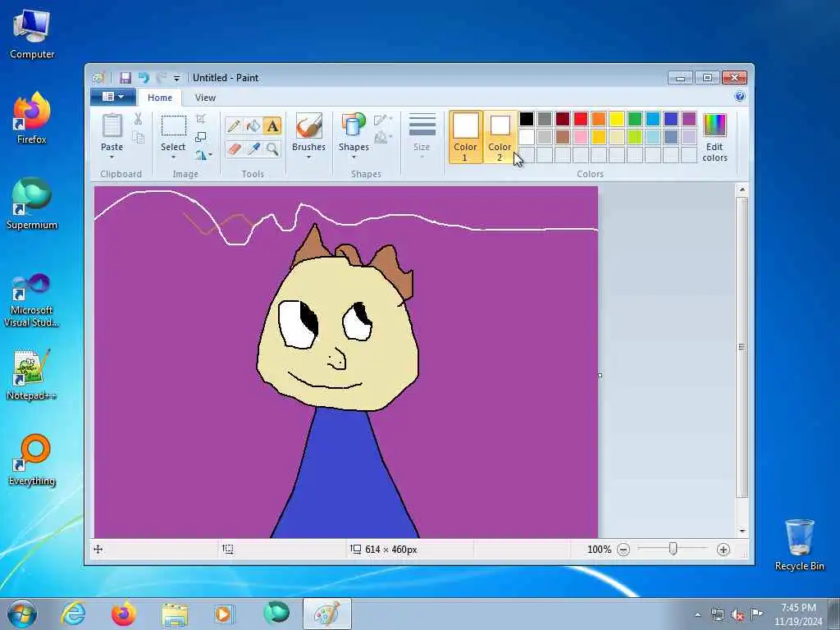This screenshot has width=840, height=630.
Task: Click the Save icon in title bar
Action: pyautogui.click(x=126, y=78)
